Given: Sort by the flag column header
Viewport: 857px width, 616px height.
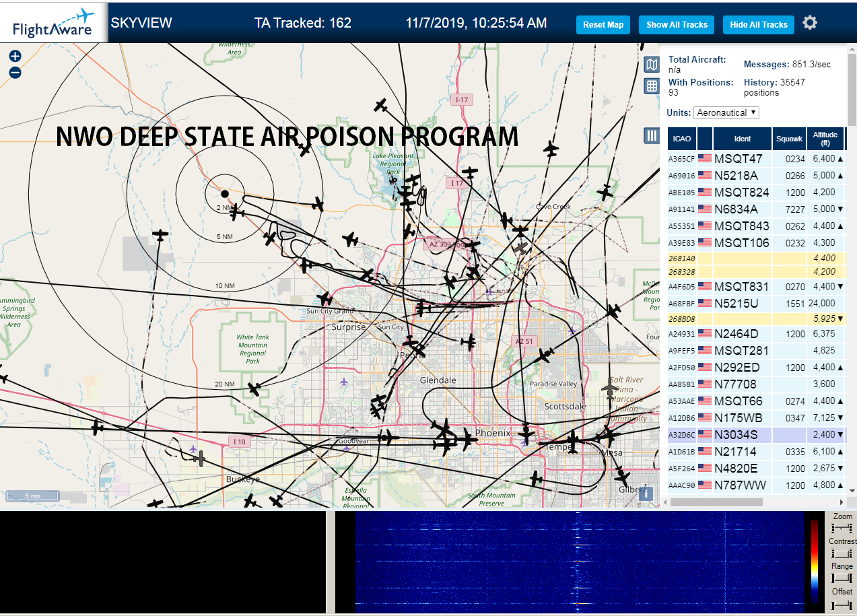Looking at the screenshot, I should 705,139.
